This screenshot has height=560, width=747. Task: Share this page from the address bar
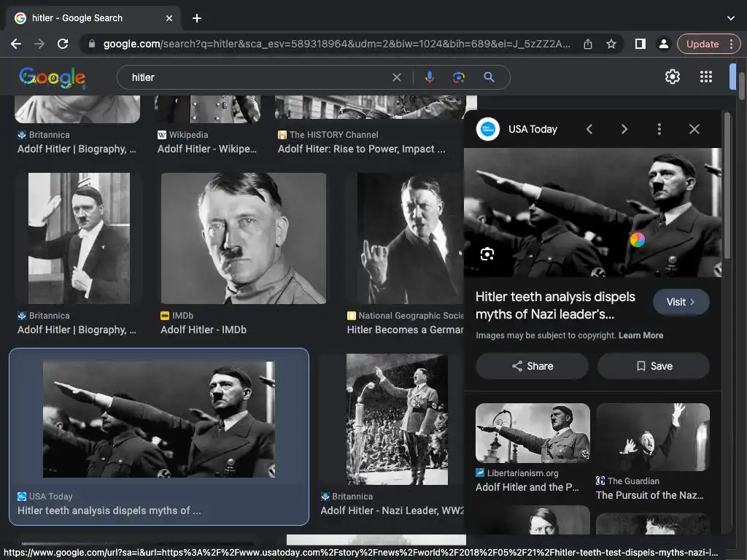click(x=588, y=44)
